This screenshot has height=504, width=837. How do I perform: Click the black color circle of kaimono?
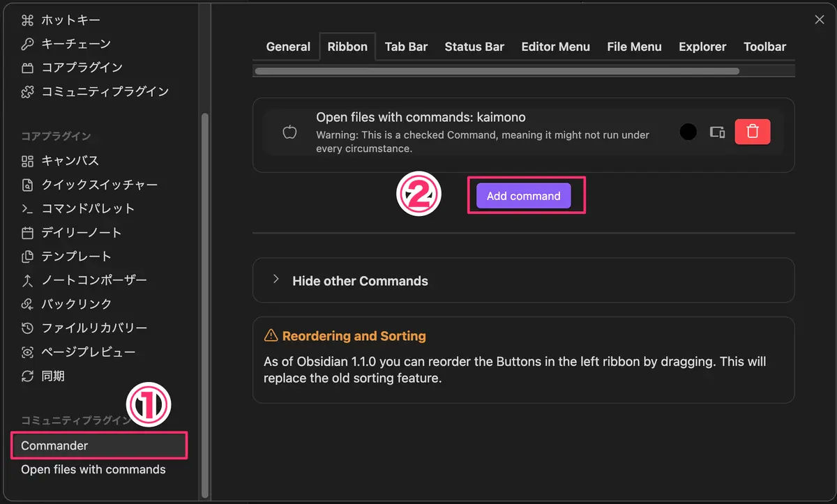(x=688, y=132)
